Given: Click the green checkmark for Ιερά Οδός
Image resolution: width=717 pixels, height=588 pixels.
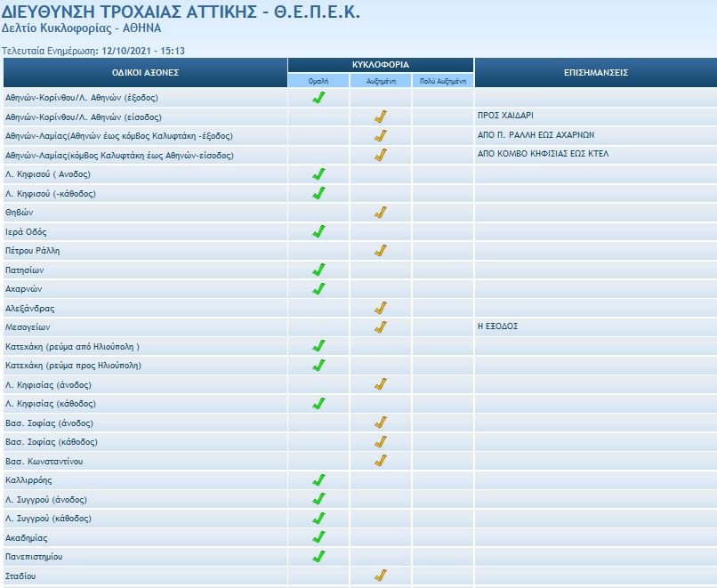Looking at the screenshot, I should [318, 231].
